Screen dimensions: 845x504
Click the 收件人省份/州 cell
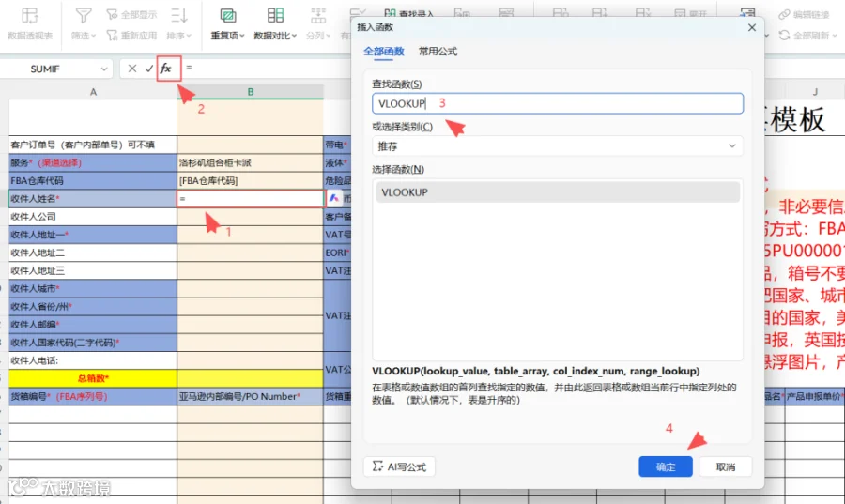point(93,306)
